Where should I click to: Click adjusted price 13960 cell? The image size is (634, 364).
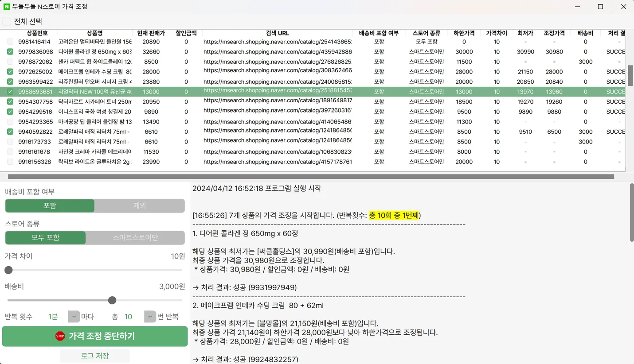click(554, 92)
